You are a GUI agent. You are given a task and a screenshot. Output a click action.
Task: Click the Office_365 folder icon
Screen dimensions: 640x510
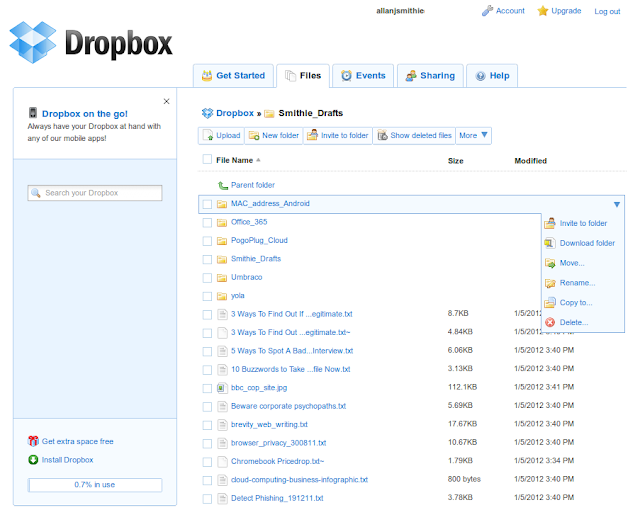pyautogui.click(x=222, y=222)
